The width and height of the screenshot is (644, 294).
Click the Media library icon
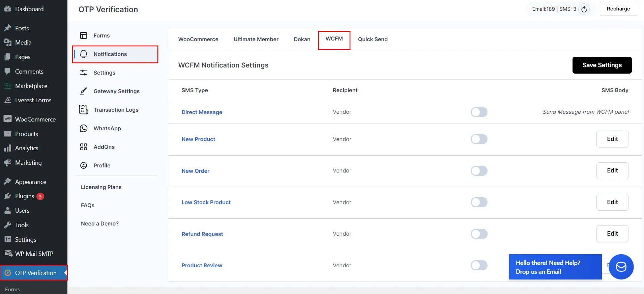coord(8,43)
